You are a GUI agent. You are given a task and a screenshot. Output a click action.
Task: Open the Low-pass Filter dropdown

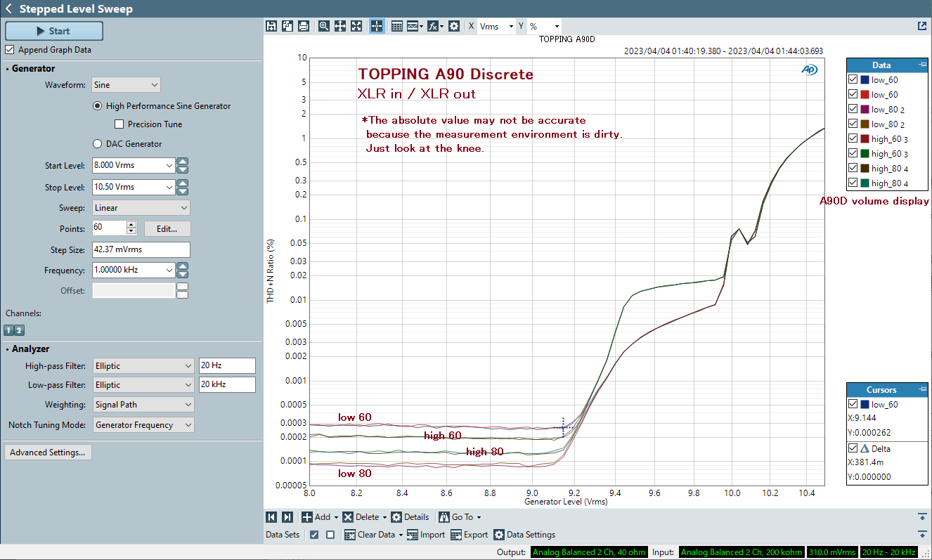(x=143, y=385)
